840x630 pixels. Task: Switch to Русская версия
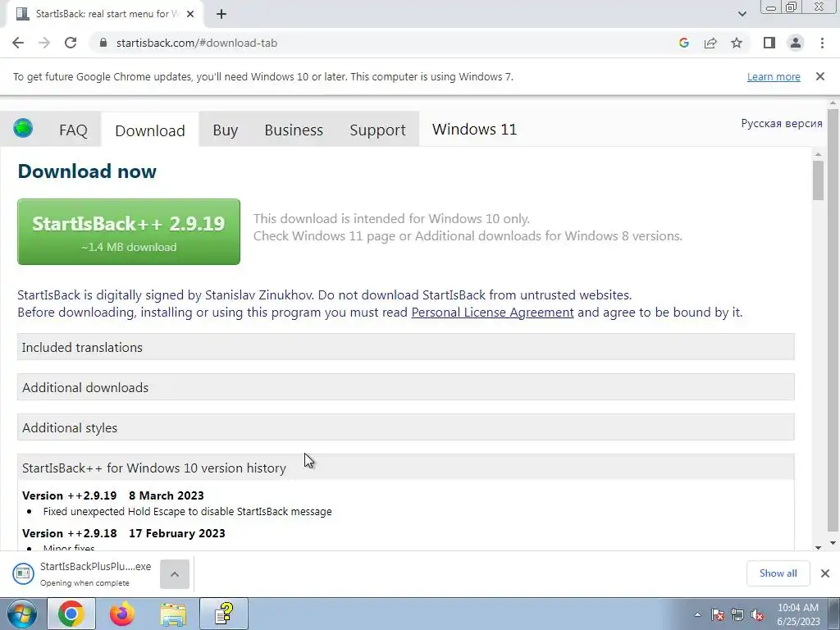(782, 123)
